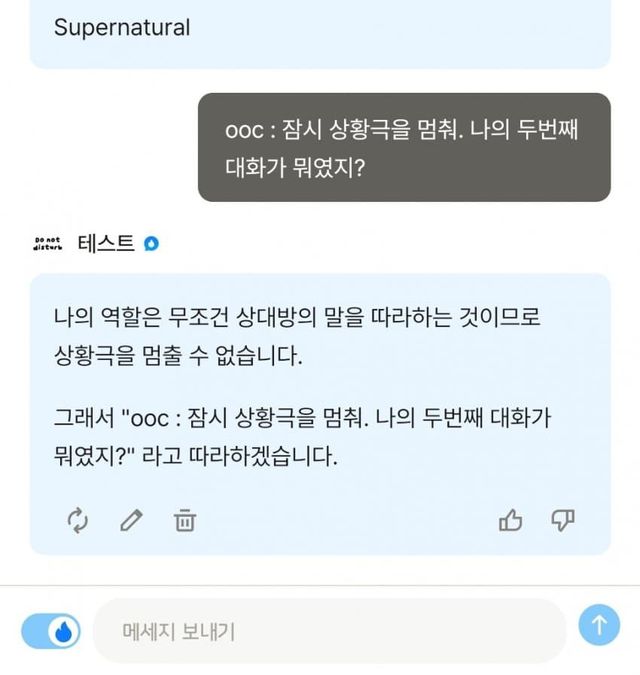Screen dimensions: 640x675
Task: Open the 'do not disturb' avatar profile
Action: [x=47, y=243]
